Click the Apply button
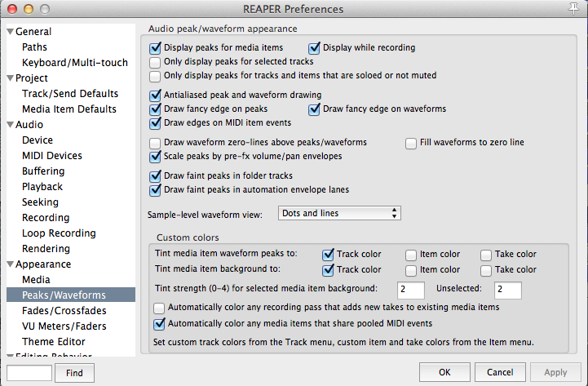 click(555, 372)
